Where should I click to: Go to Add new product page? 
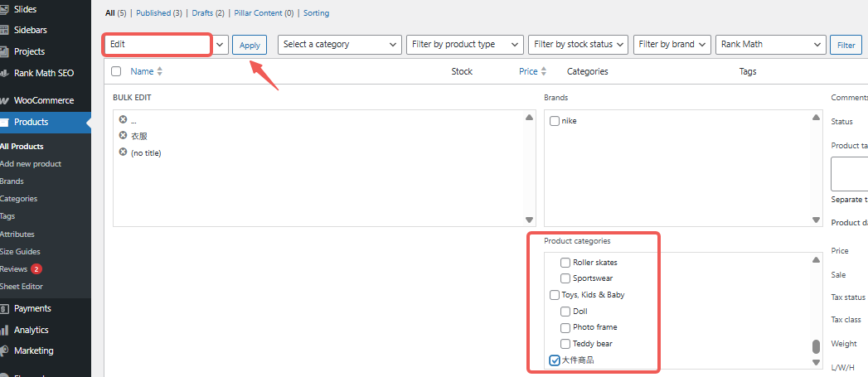coord(31,164)
